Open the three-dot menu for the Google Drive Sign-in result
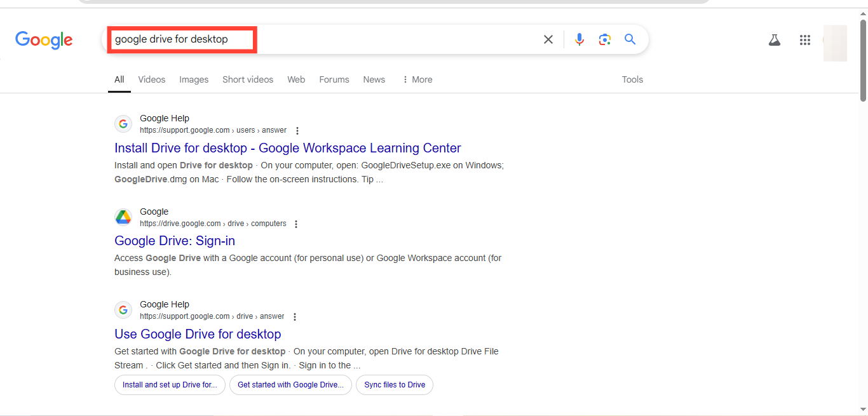868x416 pixels. coord(296,224)
